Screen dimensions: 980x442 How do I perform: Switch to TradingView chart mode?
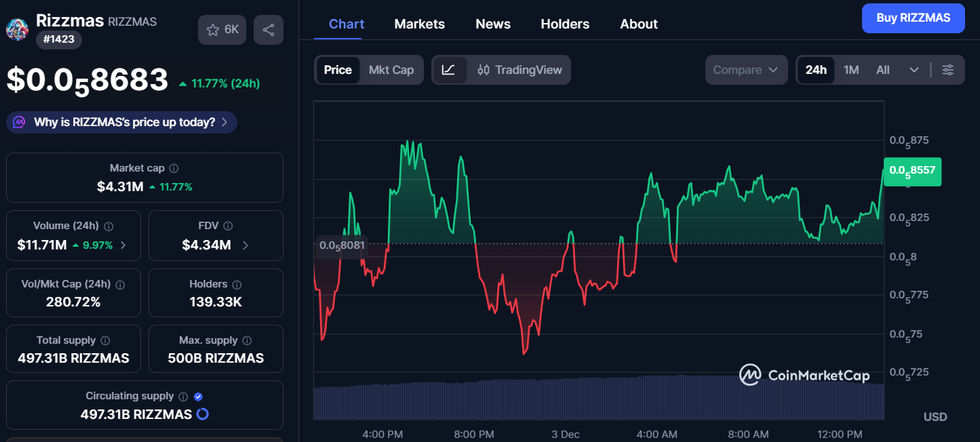(520, 70)
